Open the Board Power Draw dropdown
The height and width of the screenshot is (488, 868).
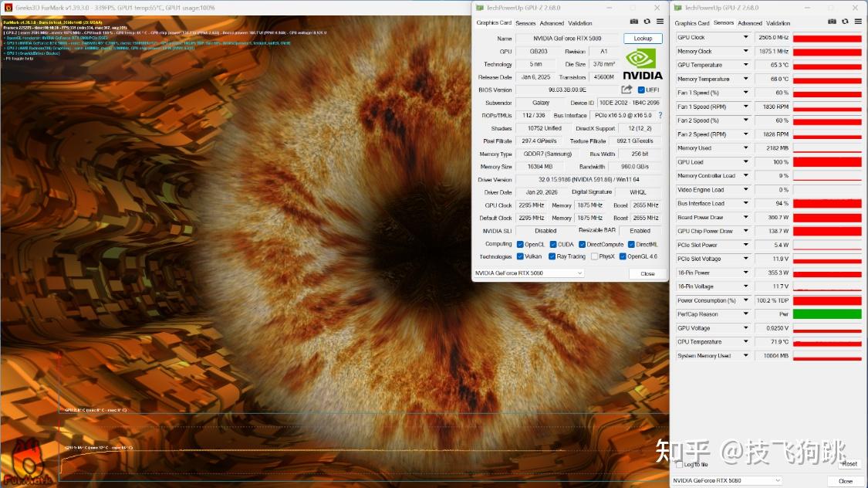tap(745, 217)
